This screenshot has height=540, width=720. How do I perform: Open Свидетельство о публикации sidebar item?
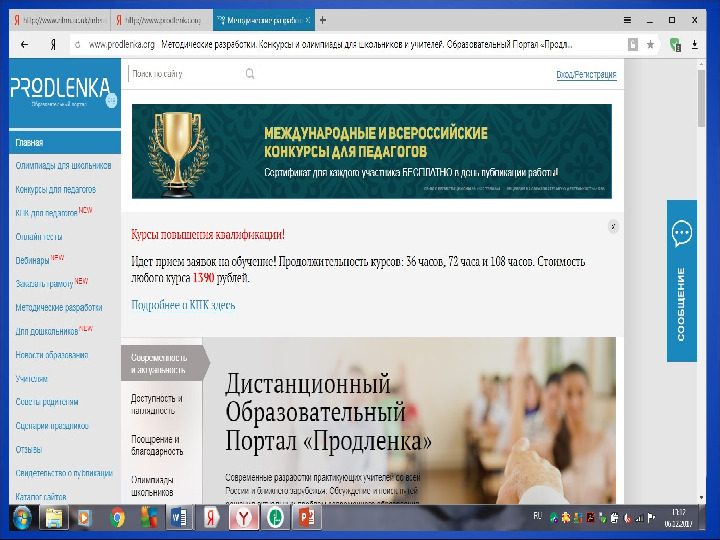(x=64, y=473)
